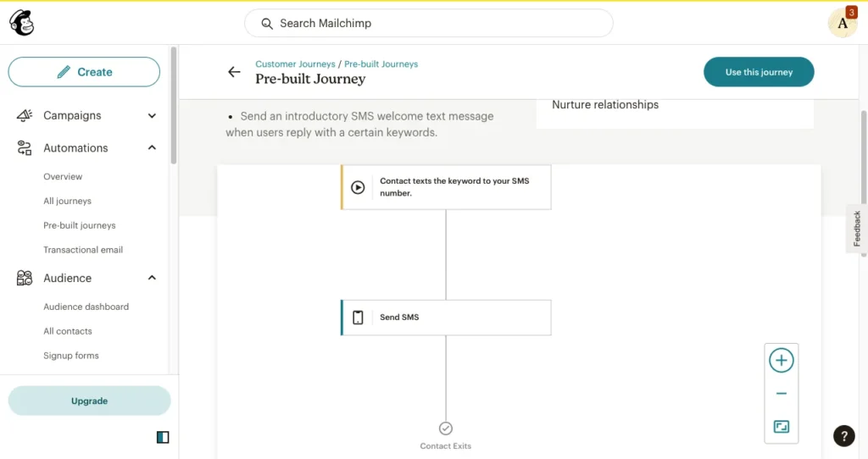Open Audience dashboard
The height and width of the screenshot is (459, 868).
[x=86, y=307]
